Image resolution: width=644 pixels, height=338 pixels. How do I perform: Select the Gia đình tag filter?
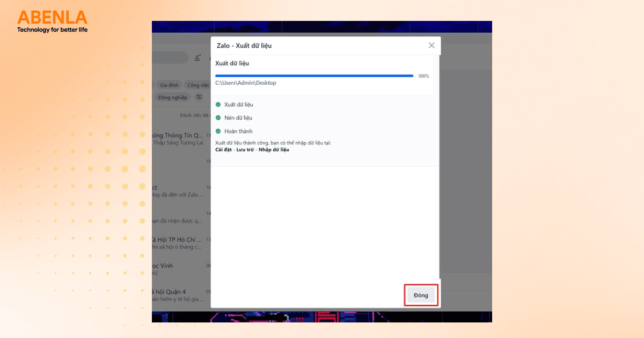(169, 85)
